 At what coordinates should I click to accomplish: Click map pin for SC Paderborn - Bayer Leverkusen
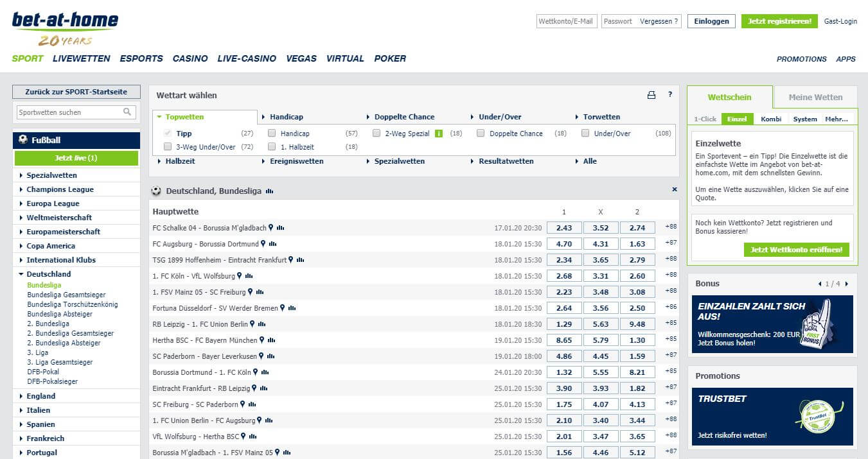pos(261,356)
